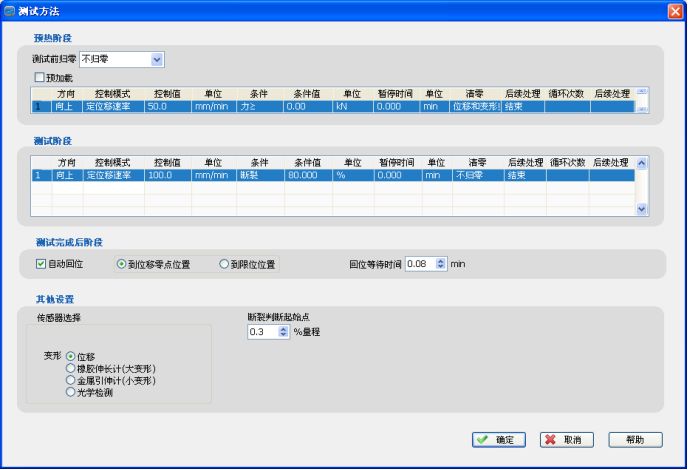Open help via the 帮助 button
Viewport: 688px width, 470px height.
pos(634,439)
